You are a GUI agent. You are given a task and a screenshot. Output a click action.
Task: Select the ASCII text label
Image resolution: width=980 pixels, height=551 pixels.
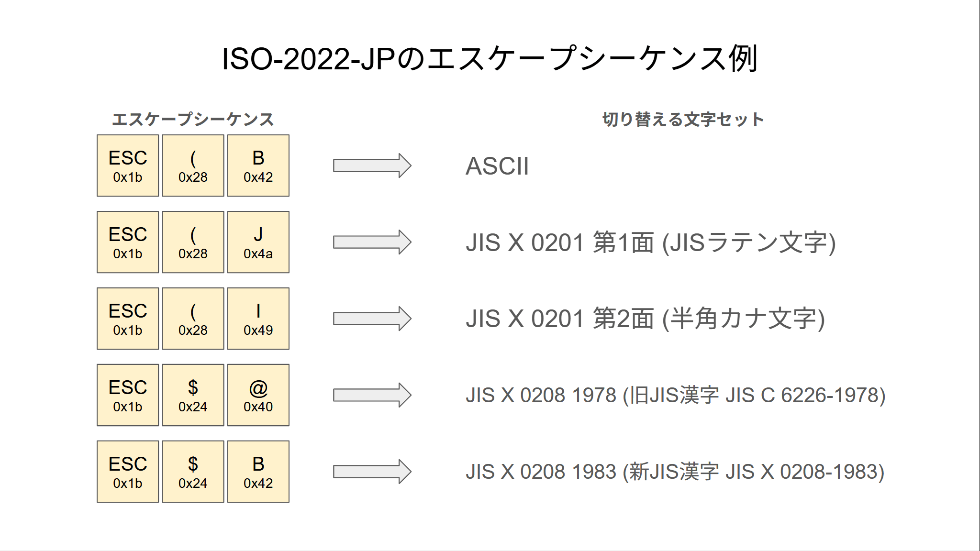[497, 166]
